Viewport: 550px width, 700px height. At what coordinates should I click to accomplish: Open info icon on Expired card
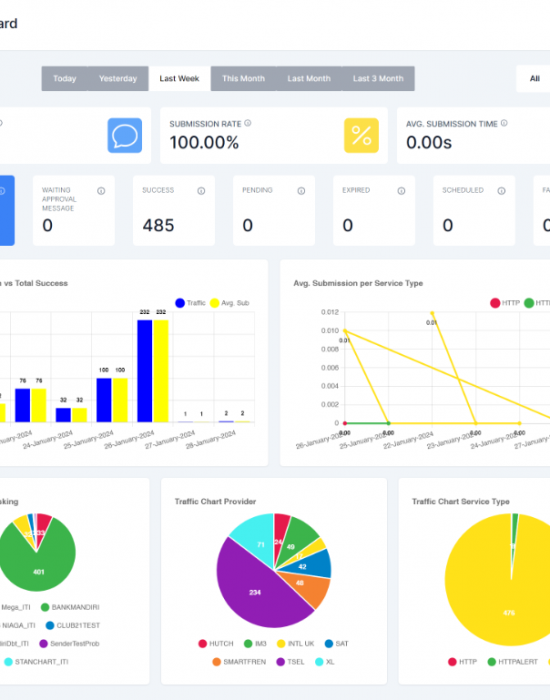[401, 191]
